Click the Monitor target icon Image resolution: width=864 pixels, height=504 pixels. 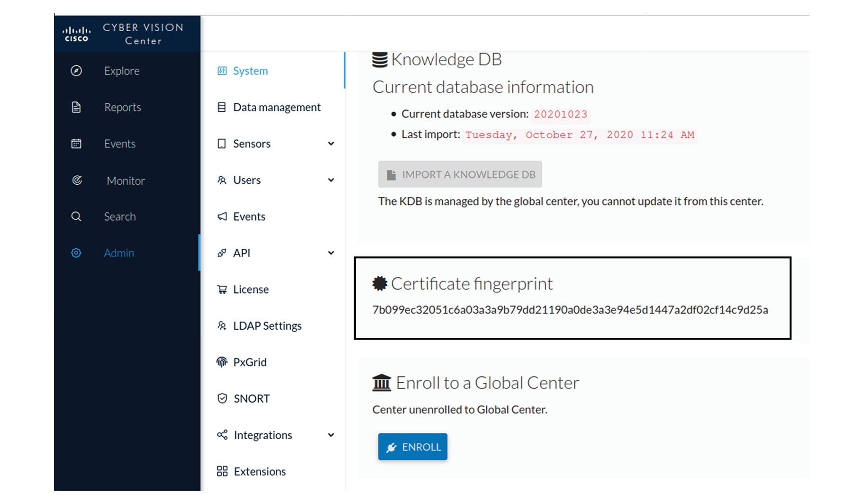tap(77, 180)
